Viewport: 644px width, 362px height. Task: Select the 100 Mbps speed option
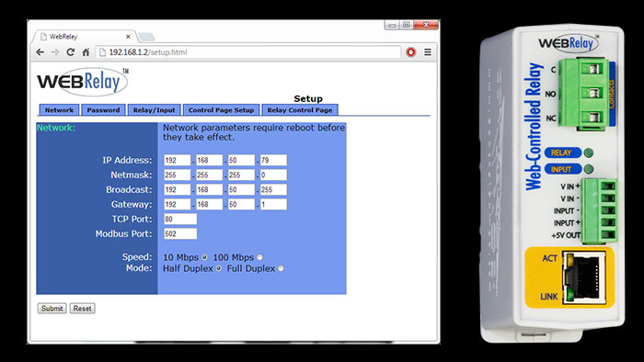pyautogui.click(x=259, y=257)
